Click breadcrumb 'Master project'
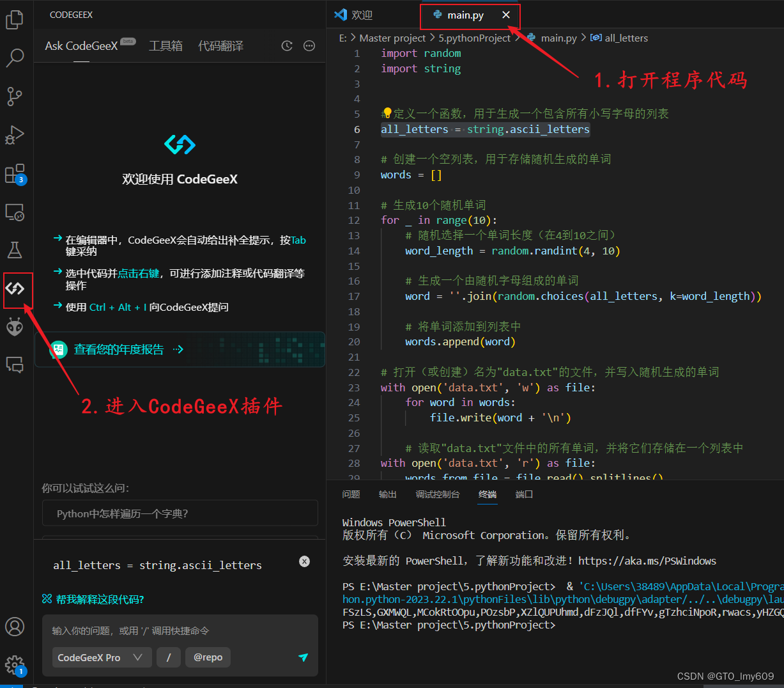The width and height of the screenshot is (784, 688). 392,38
